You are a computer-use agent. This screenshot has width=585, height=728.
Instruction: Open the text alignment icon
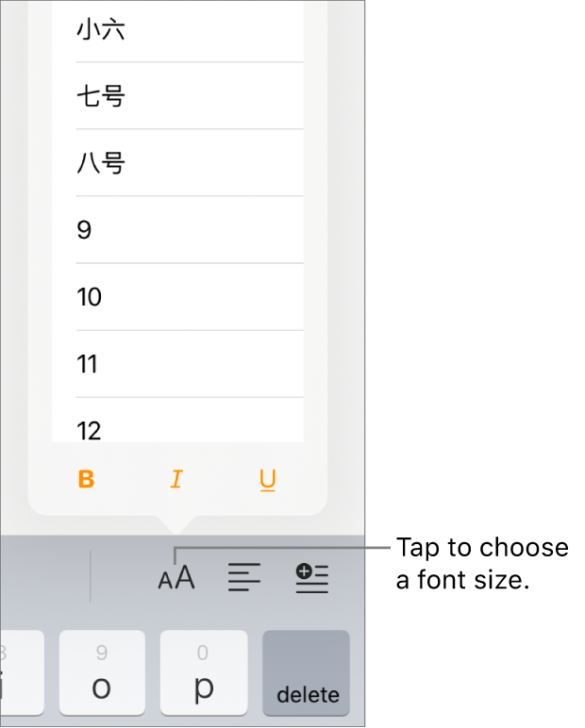[244, 577]
